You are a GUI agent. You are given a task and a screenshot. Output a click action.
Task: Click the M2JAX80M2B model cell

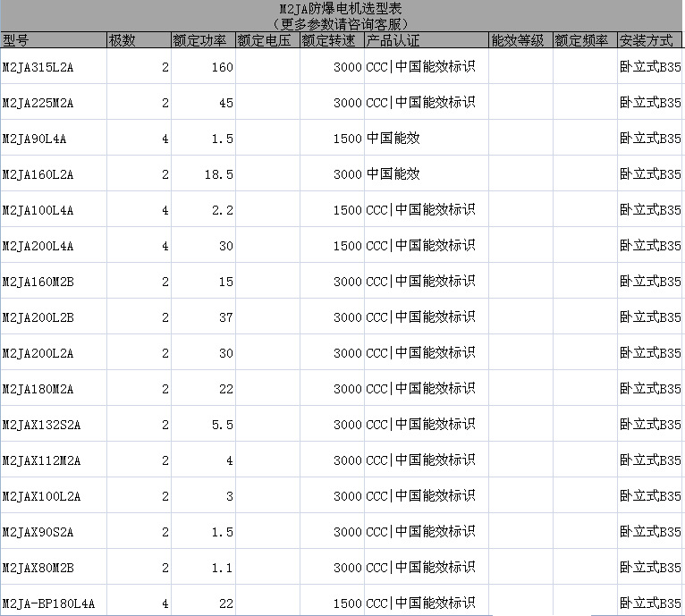coord(53,568)
